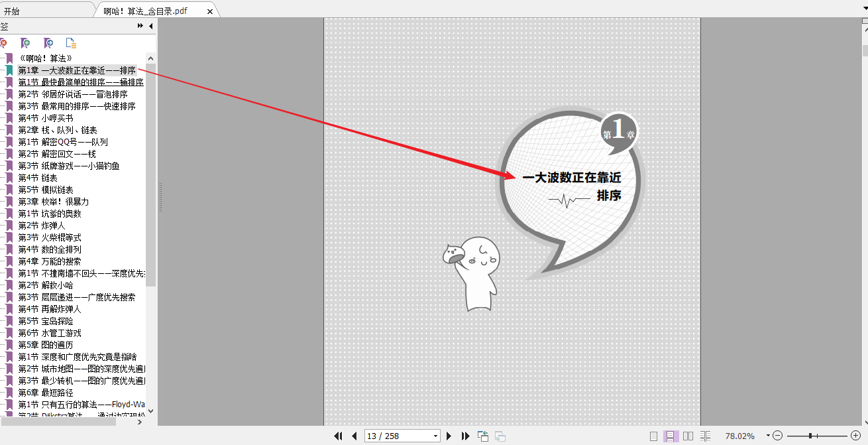
Task: Toggle continuous scrolling page mode
Action: 671,436
